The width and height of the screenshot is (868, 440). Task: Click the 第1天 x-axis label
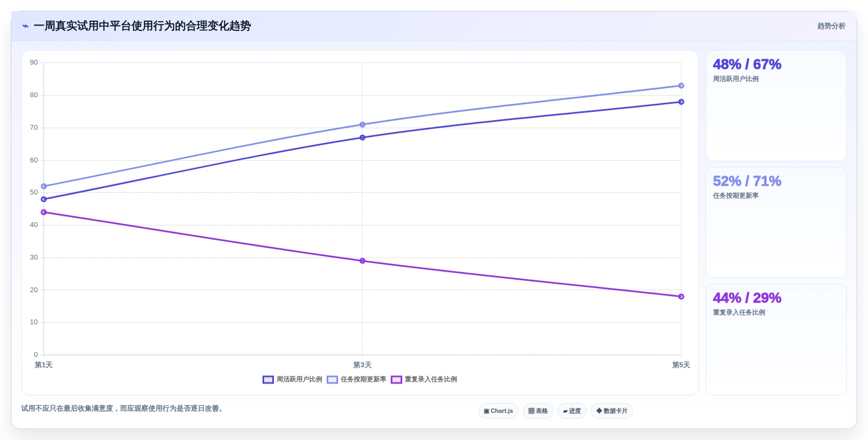click(x=43, y=365)
